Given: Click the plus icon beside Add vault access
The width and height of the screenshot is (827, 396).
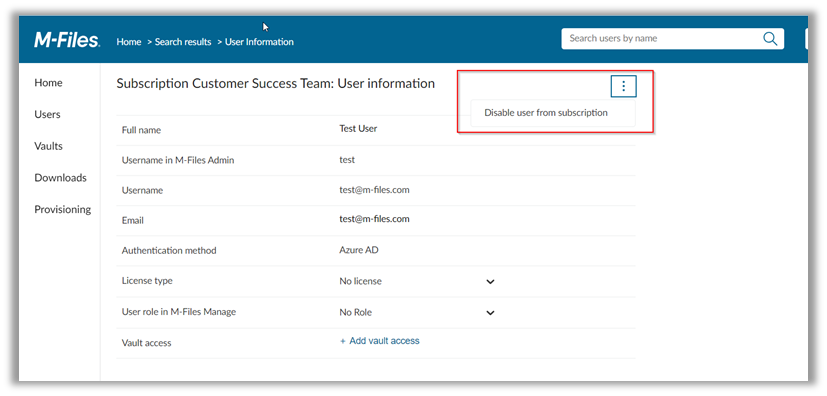Looking at the screenshot, I should point(343,341).
